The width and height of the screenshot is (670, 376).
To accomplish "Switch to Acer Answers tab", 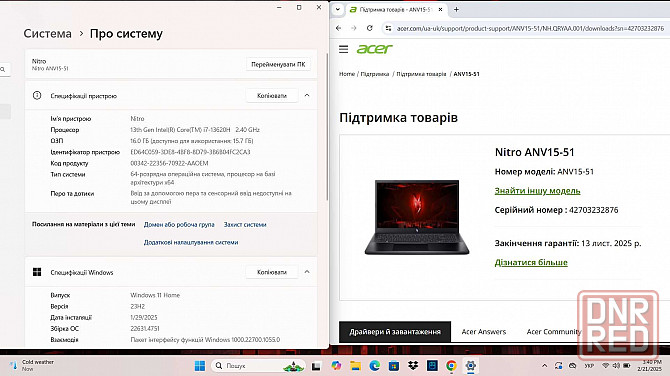I will [x=484, y=332].
